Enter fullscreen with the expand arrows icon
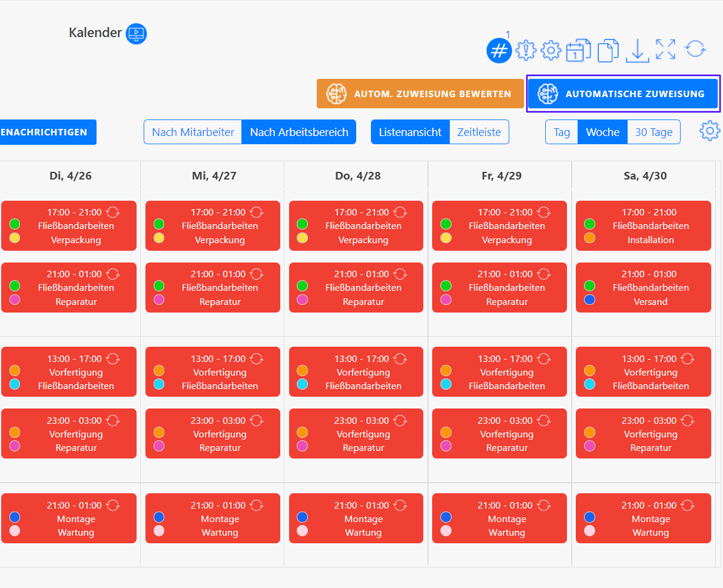Viewport: 723px width, 588px height. coord(665,49)
